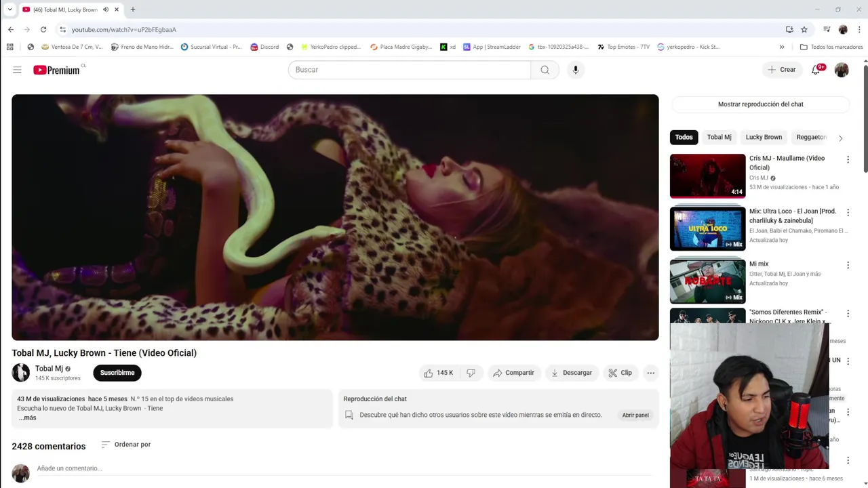Open the Tobal Mj channel name link
Screen dimensions: 868x488
coord(49,369)
